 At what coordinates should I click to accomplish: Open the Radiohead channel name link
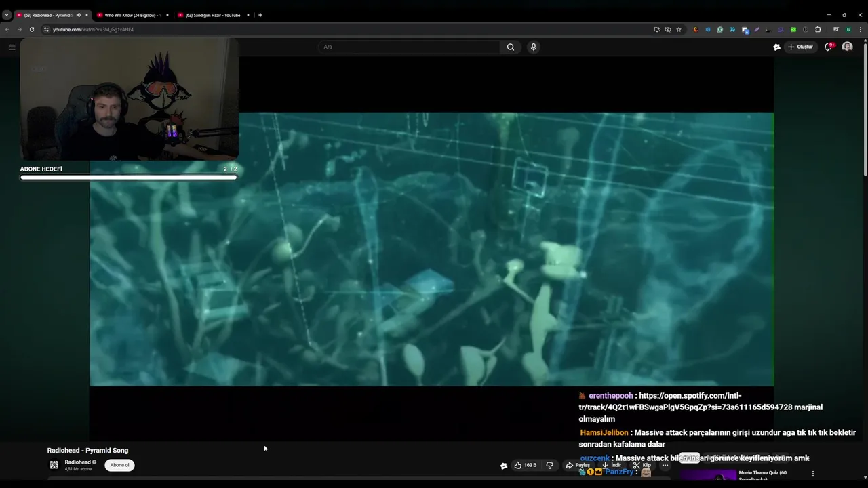tap(77, 462)
